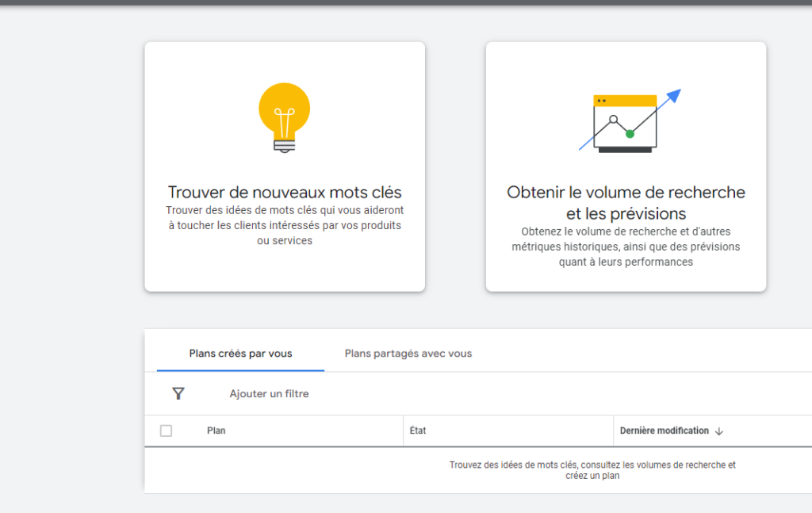Click description text under Trouver de nouveaux mots clés

pos(285,225)
